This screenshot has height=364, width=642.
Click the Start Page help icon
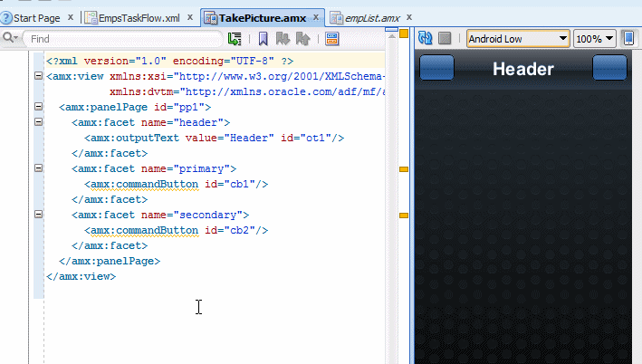tap(6, 18)
